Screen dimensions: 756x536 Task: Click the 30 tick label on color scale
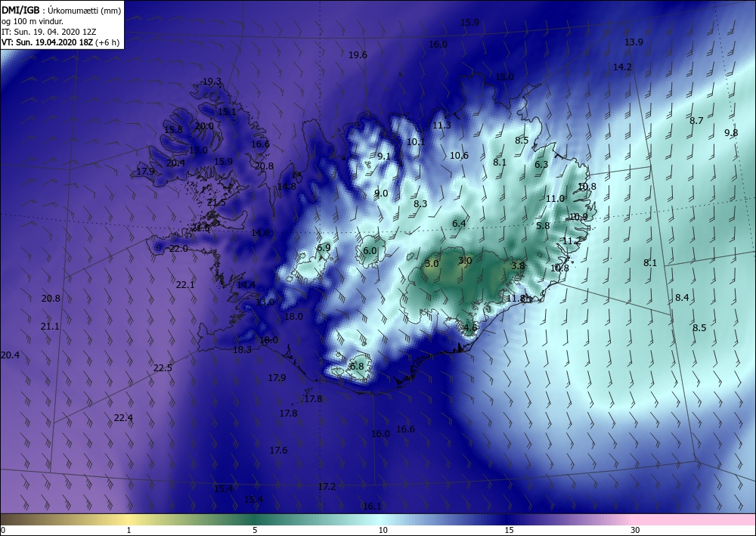point(635,530)
